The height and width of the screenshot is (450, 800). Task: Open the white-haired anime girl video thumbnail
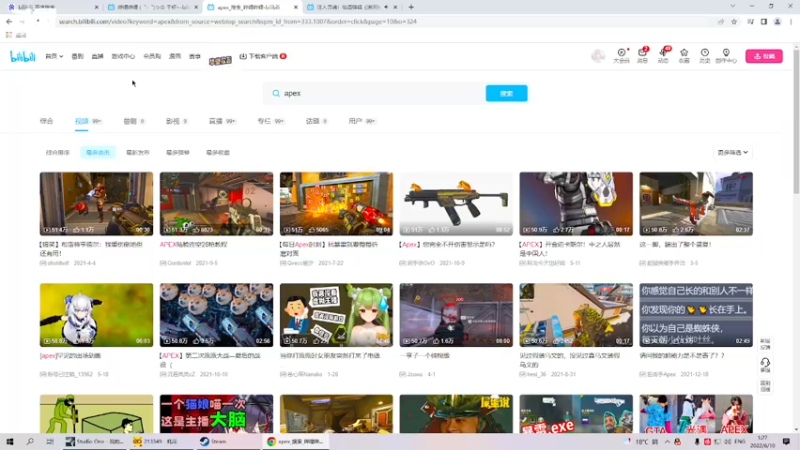point(96,315)
